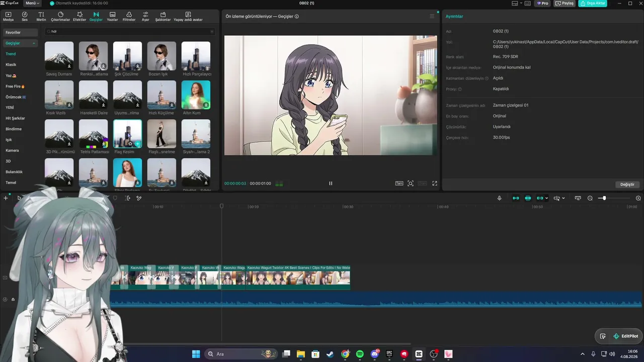Show info about the Geçişler preview

pyautogui.click(x=297, y=17)
